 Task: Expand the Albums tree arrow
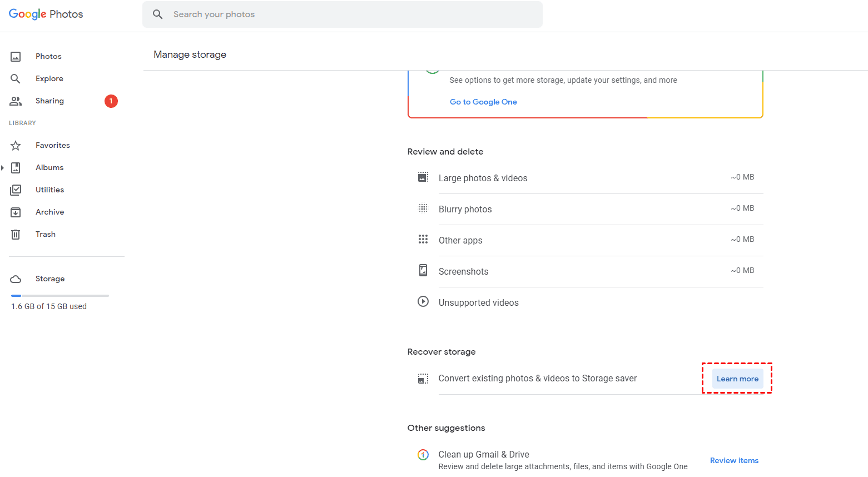3,168
